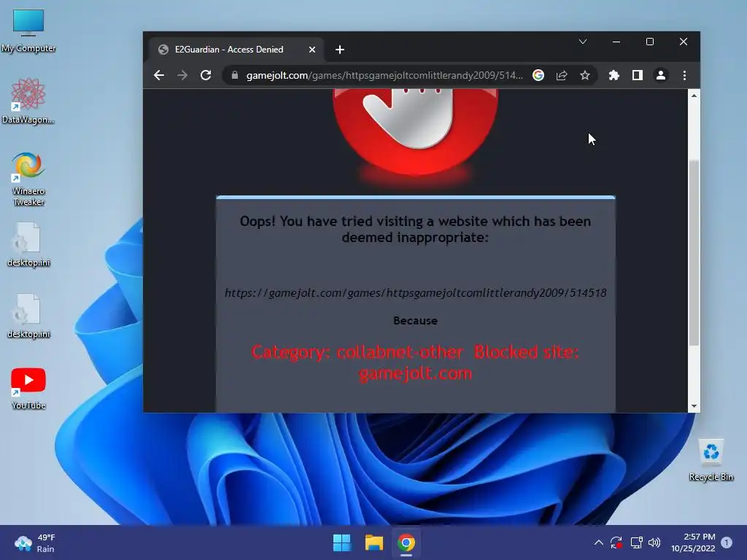Click the 'Because' label
Viewport: 747px width, 560px height.
pyautogui.click(x=415, y=321)
